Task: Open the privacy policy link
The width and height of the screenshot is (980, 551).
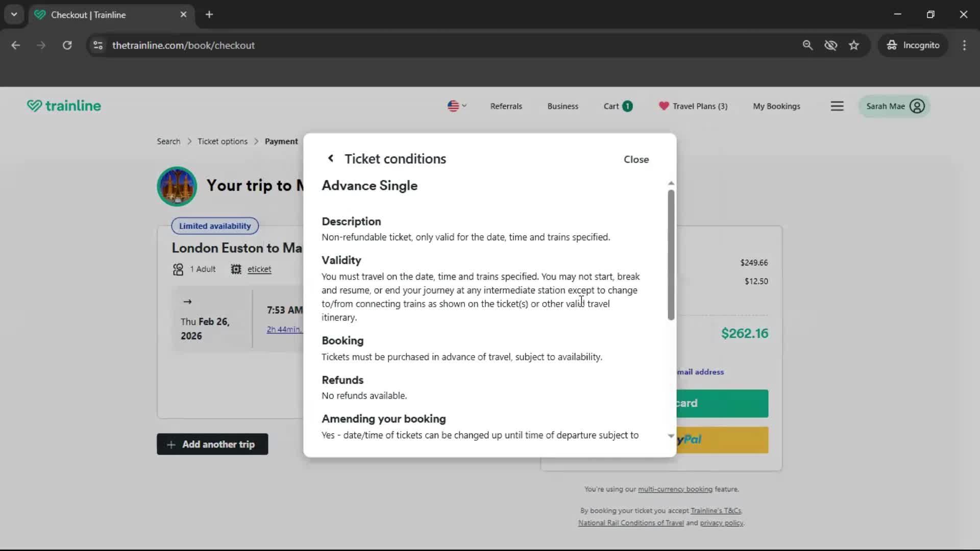Action: pos(721,522)
